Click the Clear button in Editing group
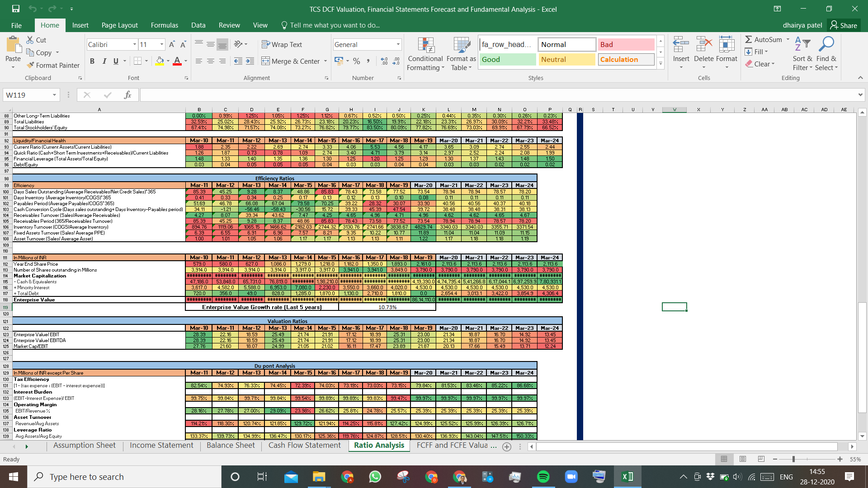868x488 pixels. (760, 64)
